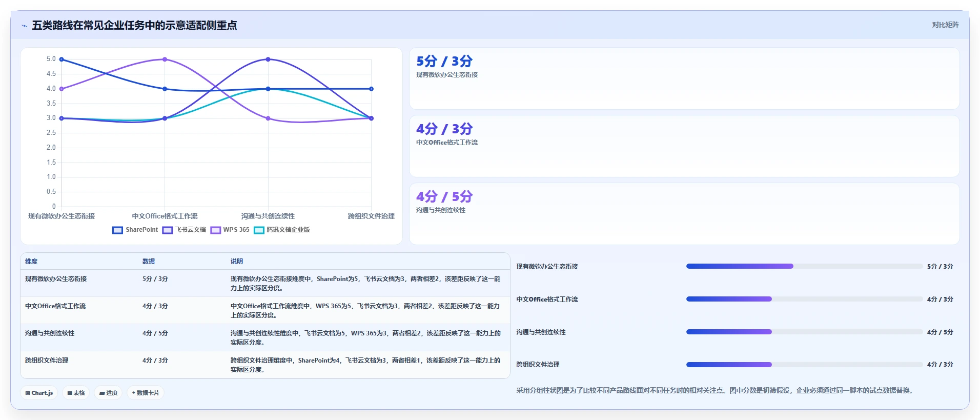Viewport: 980px width, 420px height.
Task: Toggle the 飞书云文档 legend swatch
Action: click(x=167, y=230)
